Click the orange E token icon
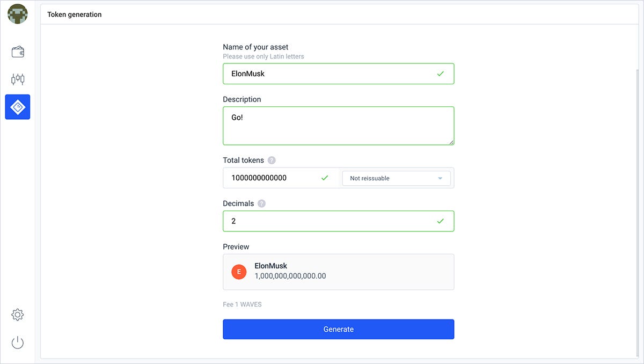The image size is (644, 364). (x=239, y=272)
